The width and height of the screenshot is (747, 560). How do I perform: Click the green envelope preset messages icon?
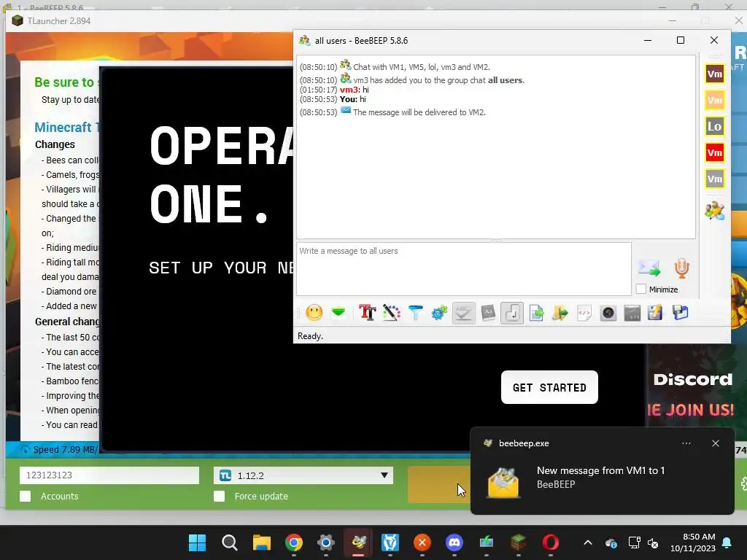click(338, 313)
